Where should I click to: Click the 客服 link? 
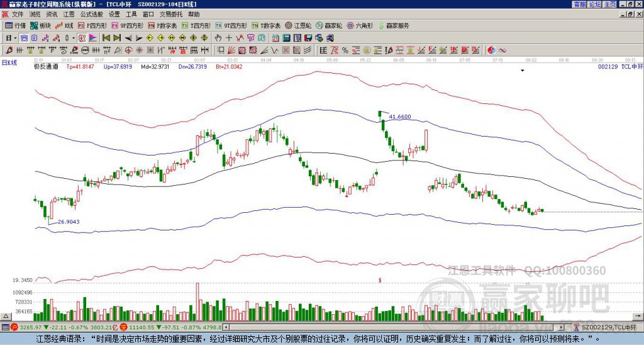pos(579,4)
